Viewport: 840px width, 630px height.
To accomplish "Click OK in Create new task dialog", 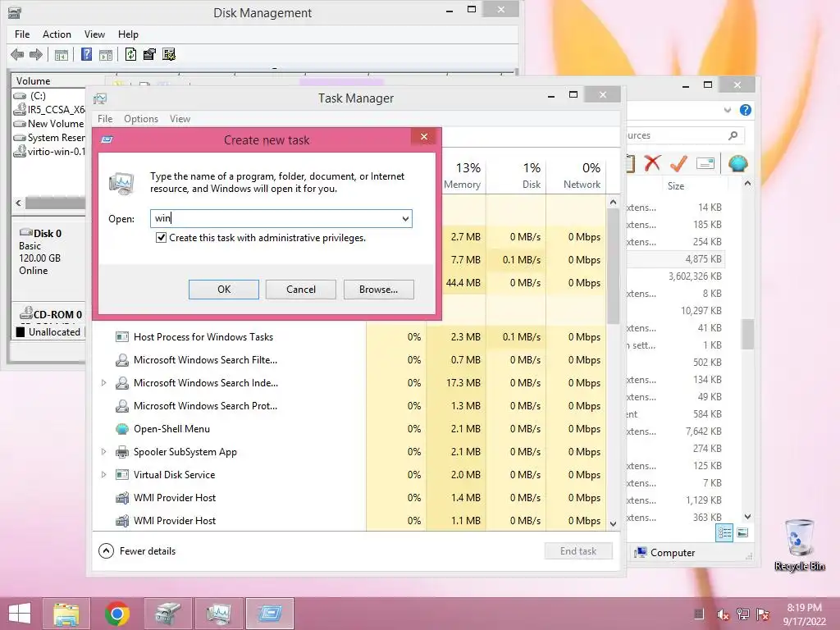I will [224, 290].
